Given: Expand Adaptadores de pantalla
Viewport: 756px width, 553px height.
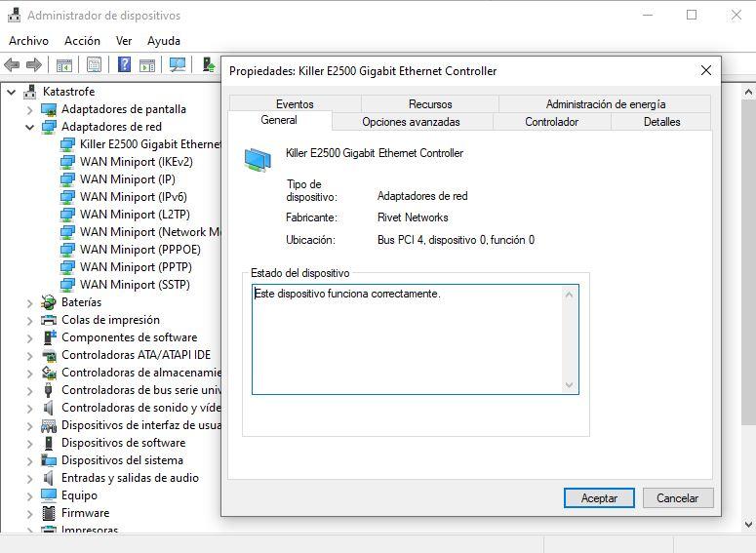Looking at the screenshot, I should [x=30, y=110].
